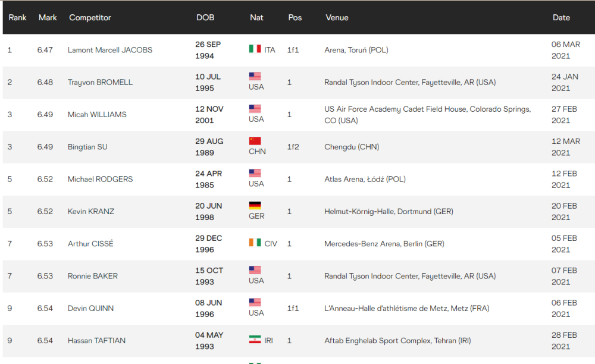Click Arthur CISSÉ competitor name
The image size is (595, 364).
point(90,244)
